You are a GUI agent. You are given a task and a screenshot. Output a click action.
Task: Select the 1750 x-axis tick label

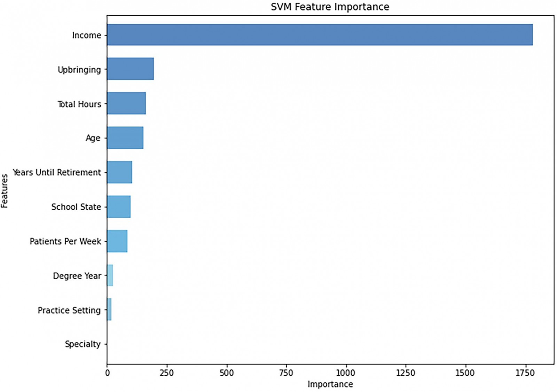coord(525,373)
